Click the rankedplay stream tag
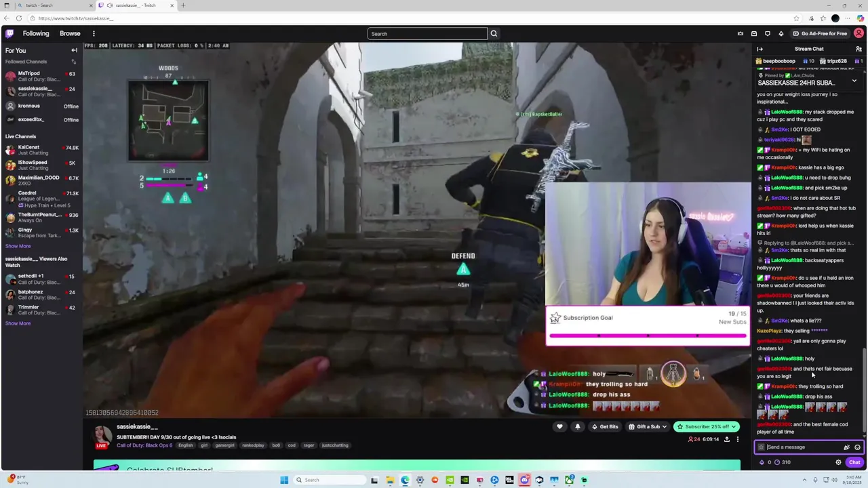The height and width of the screenshot is (488, 868). click(253, 445)
